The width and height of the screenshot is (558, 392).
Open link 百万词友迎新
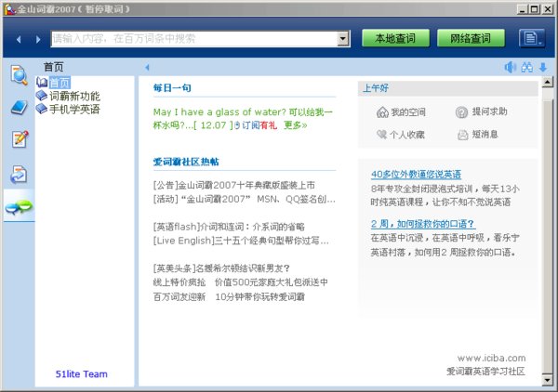[x=179, y=297]
